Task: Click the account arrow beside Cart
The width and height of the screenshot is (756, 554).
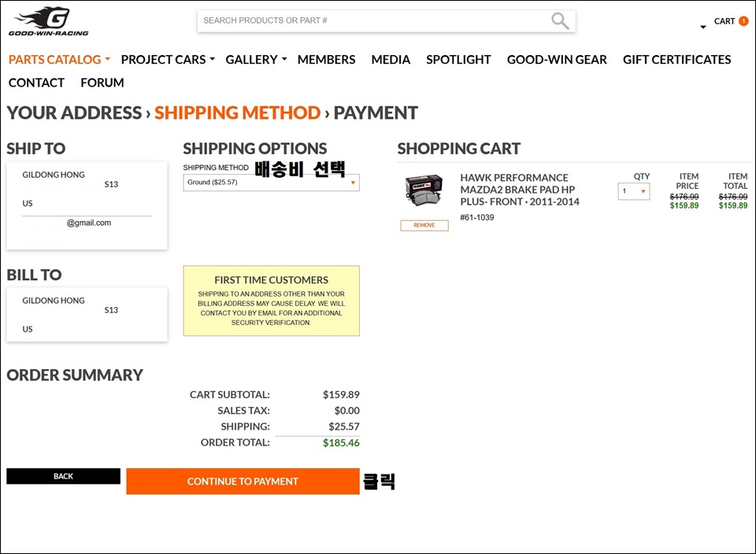Action: [703, 27]
